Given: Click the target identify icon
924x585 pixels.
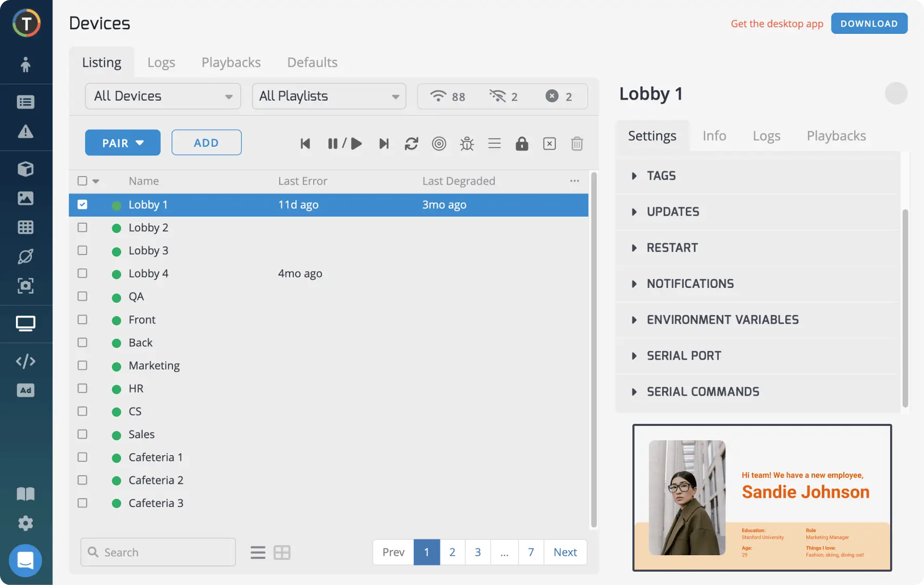Looking at the screenshot, I should click(x=439, y=144).
